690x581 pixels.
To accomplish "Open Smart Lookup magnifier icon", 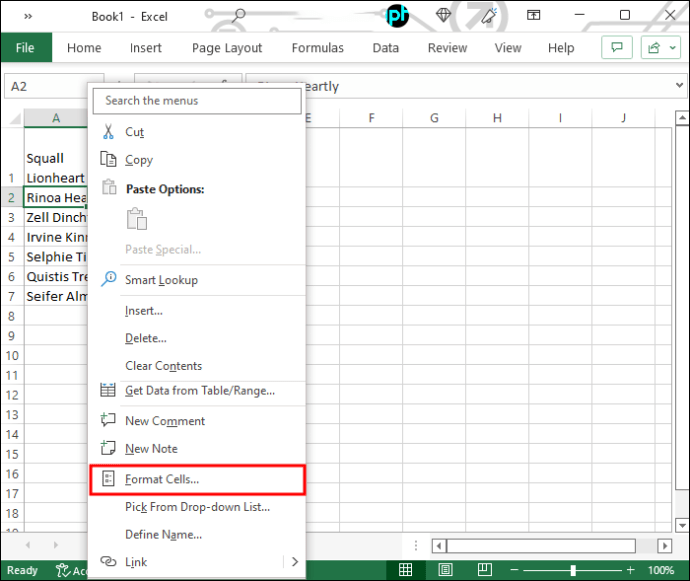I will [108, 279].
